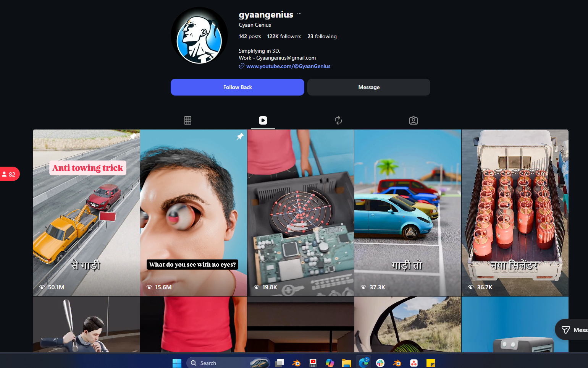Click the pin icon on the eye reel
This screenshot has width=588, height=368.
click(x=240, y=136)
